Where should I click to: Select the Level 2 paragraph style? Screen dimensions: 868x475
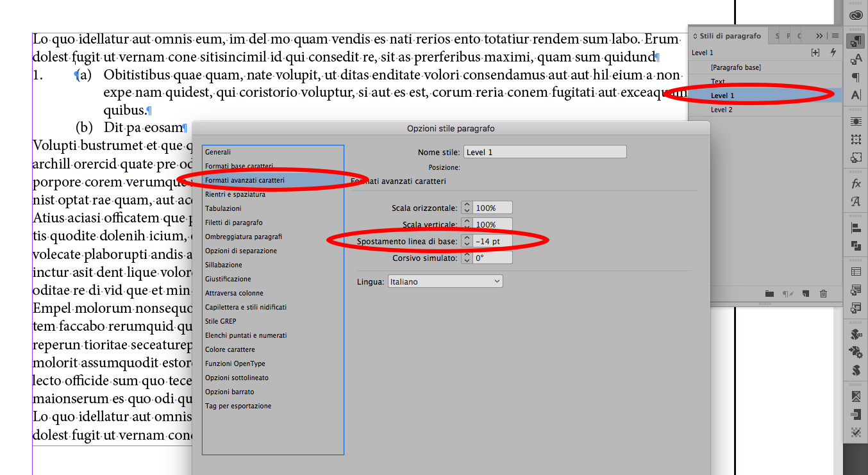click(765, 110)
